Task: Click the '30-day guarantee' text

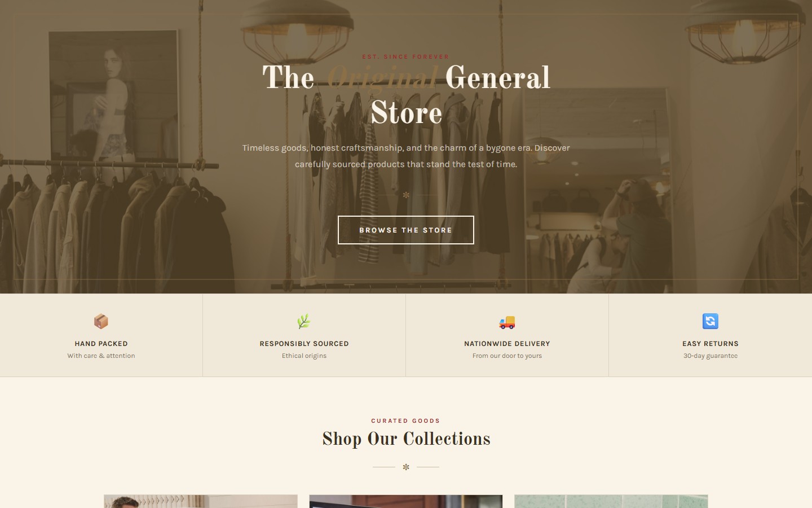Action: [710, 356]
